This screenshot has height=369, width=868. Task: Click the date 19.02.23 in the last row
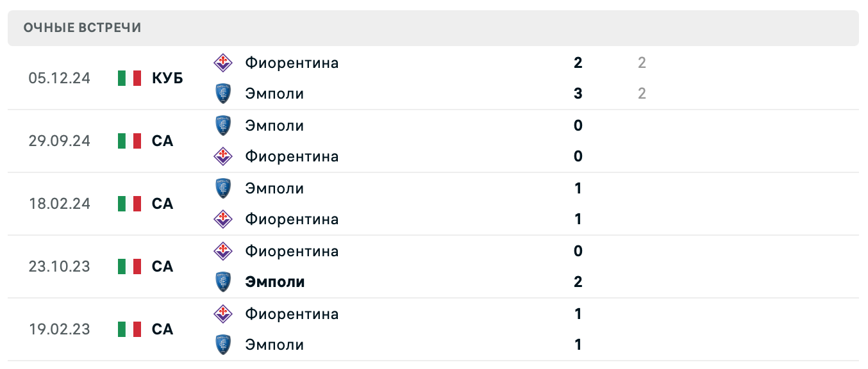pyautogui.click(x=60, y=329)
